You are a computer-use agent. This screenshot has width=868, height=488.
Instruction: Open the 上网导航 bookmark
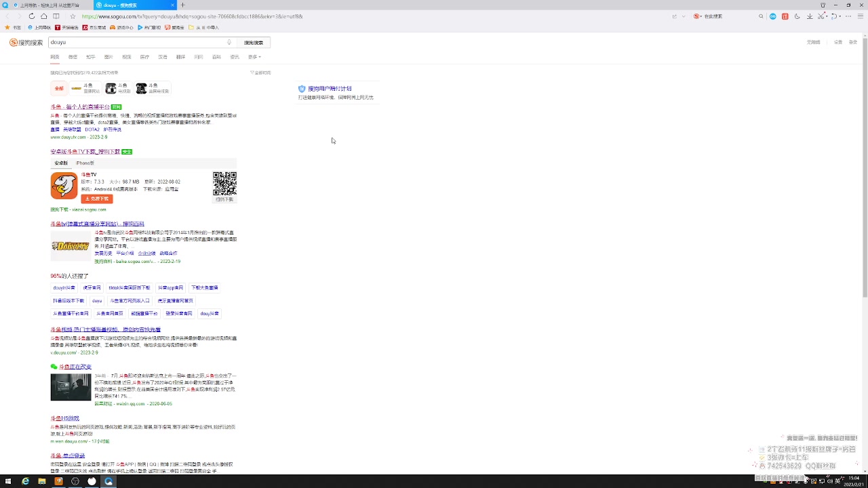[x=39, y=28]
